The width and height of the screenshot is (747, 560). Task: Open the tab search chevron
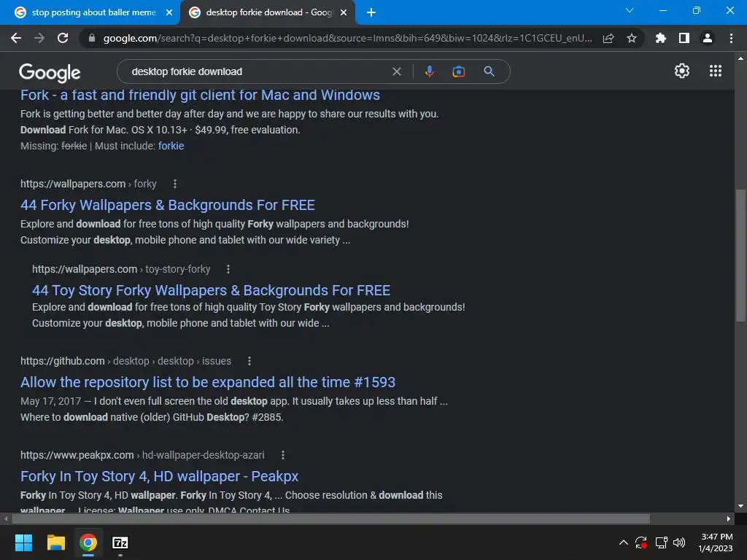(x=630, y=10)
